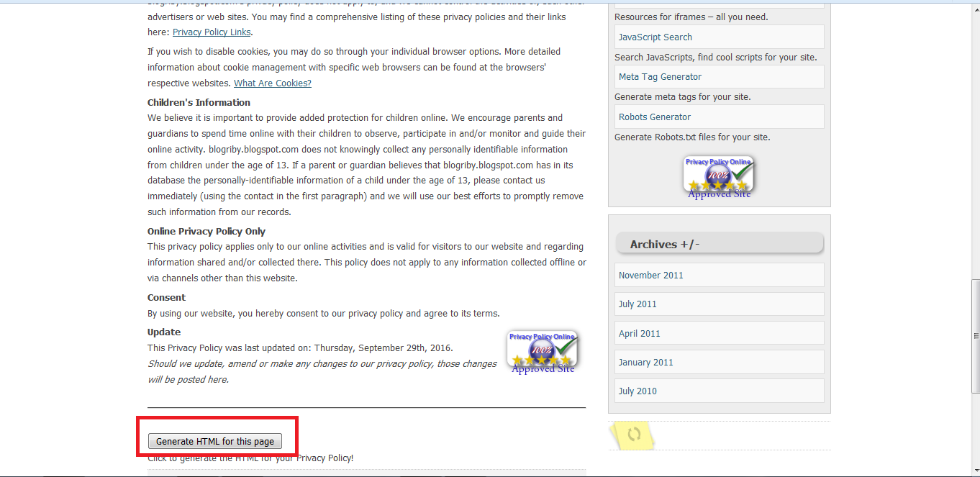The width and height of the screenshot is (980, 477).
Task: Open the Robots Generator link
Action: pos(719,117)
